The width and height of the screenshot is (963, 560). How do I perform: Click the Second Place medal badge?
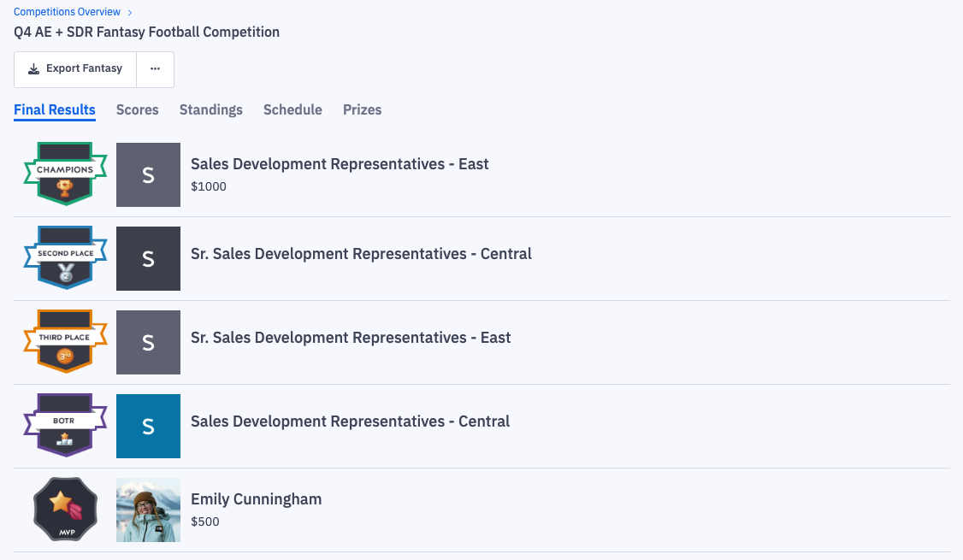(x=65, y=258)
